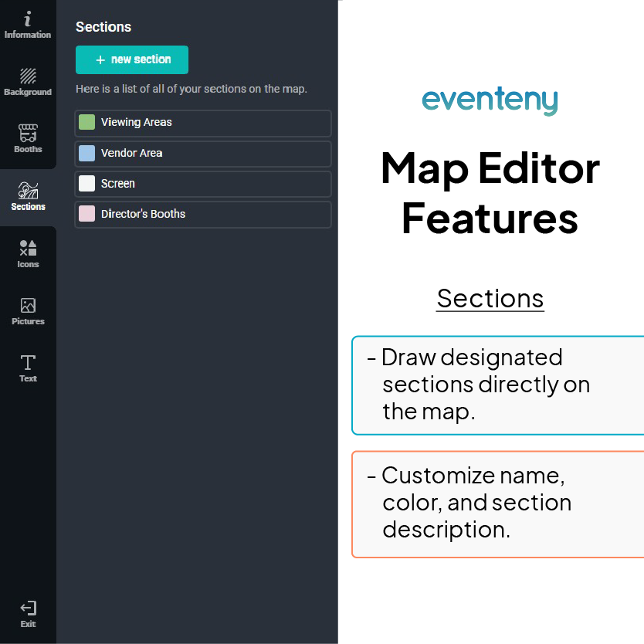The width and height of the screenshot is (644, 644).
Task: Click the green Viewing Areas color swatch
Action: tap(86, 123)
